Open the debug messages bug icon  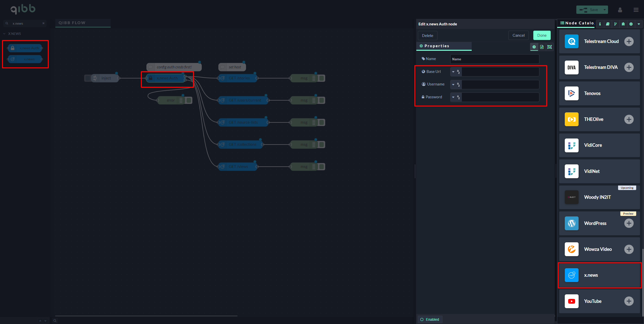point(623,24)
